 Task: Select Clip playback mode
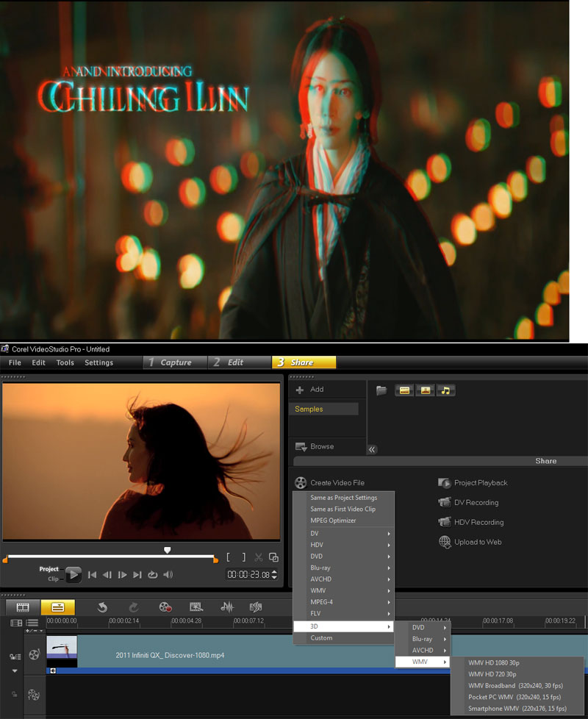[x=53, y=579]
